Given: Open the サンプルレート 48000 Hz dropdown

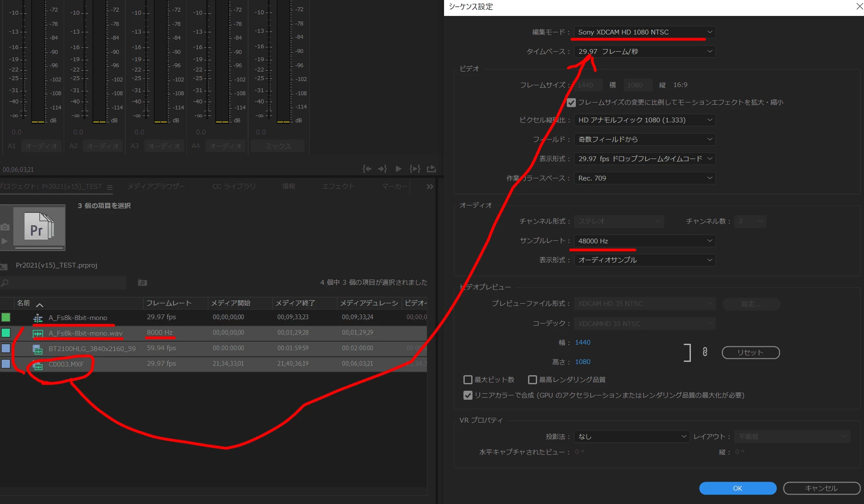Looking at the screenshot, I should point(644,241).
